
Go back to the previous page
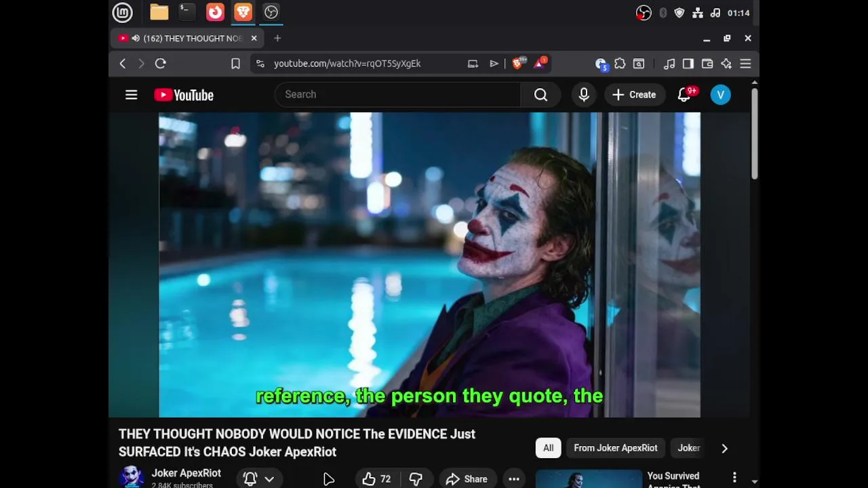tap(123, 64)
